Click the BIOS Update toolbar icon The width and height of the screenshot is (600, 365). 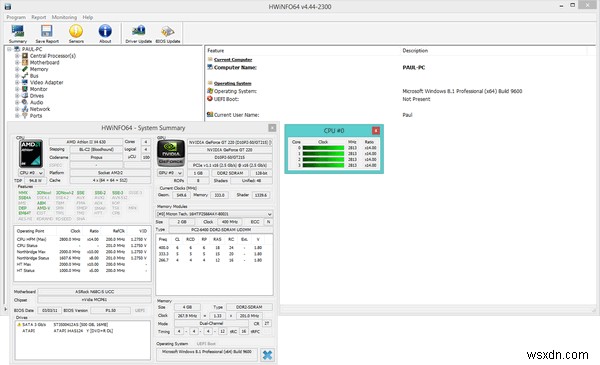coord(168,34)
